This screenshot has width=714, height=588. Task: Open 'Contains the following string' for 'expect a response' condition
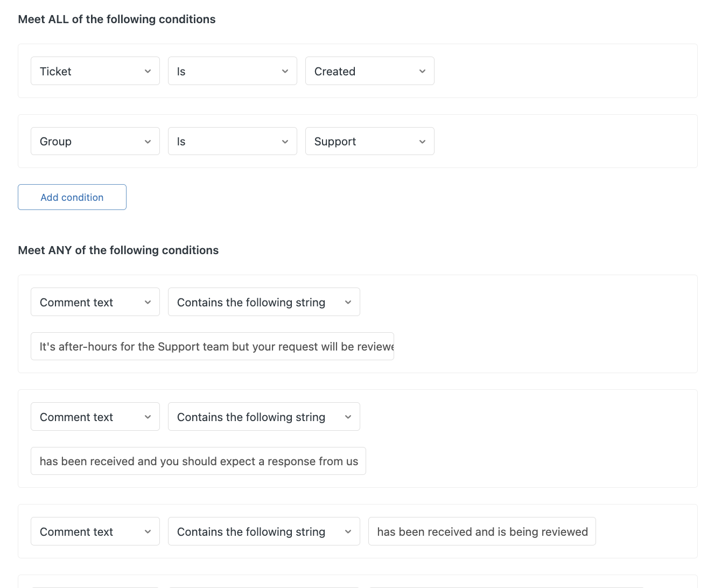(263, 417)
